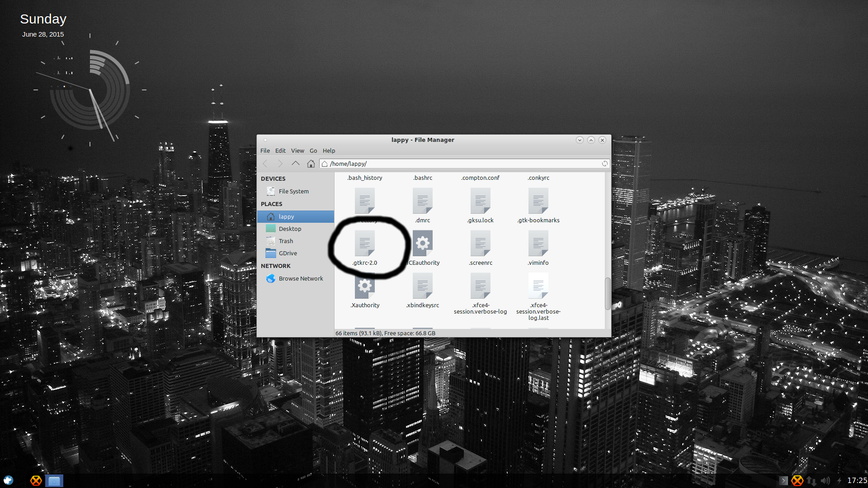Screen dimensions: 868x488
Task: Open the parent folder with up arrow
Action: (296, 164)
